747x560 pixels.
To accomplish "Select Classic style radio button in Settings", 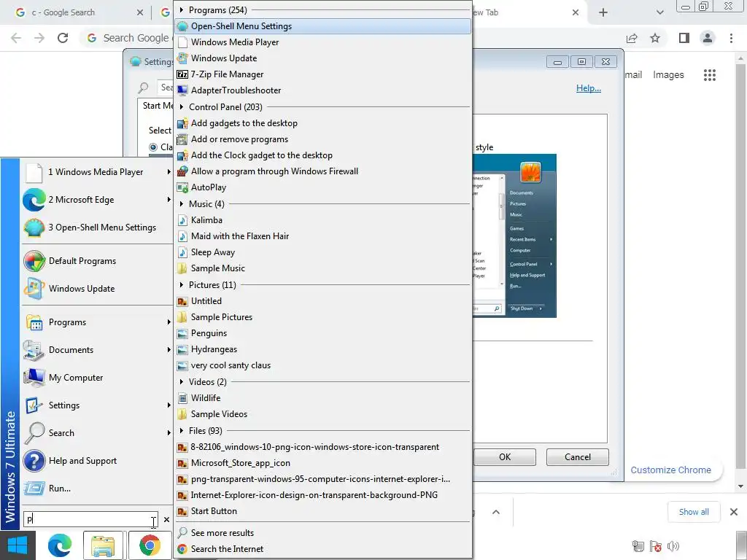I will tap(153, 147).
